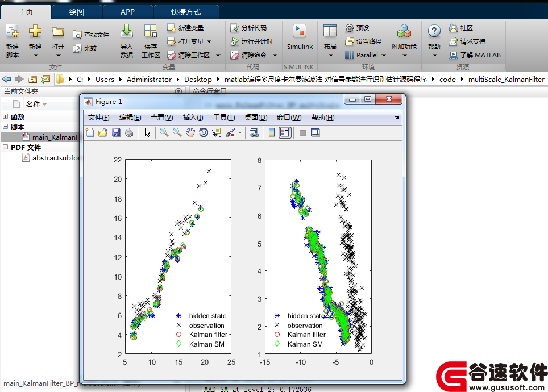The image size is (548, 392).
Task: Click New Figure icon in figure toolbar
Action: [x=90, y=132]
